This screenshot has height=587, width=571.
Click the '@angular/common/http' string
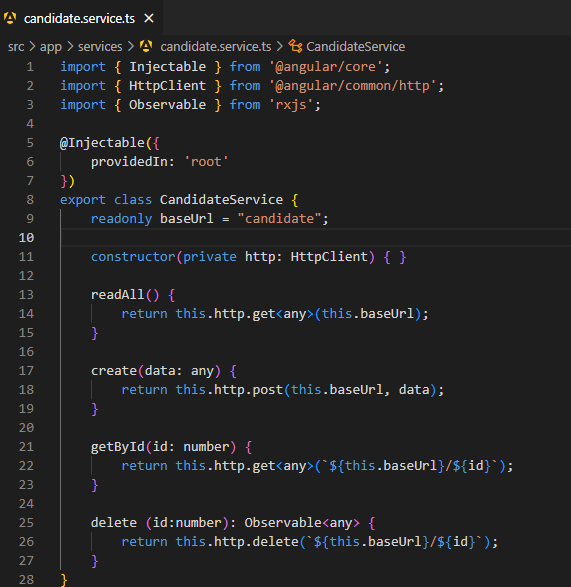[x=353, y=86]
